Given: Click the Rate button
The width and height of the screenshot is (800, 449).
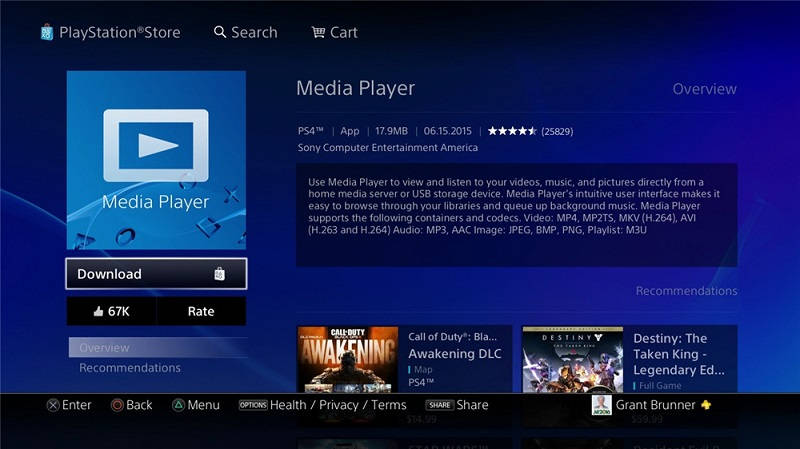Looking at the screenshot, I should (x=201, y=311).
